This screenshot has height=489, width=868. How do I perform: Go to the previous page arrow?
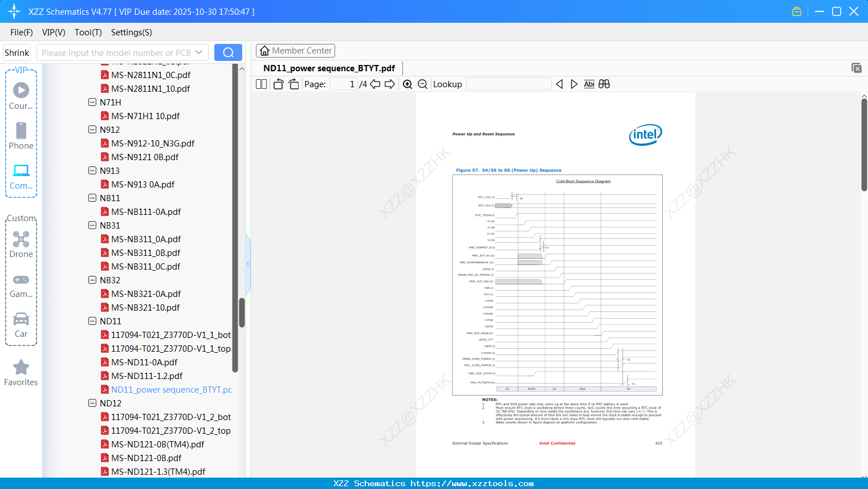pyautogui.click(x=375, y=84)
